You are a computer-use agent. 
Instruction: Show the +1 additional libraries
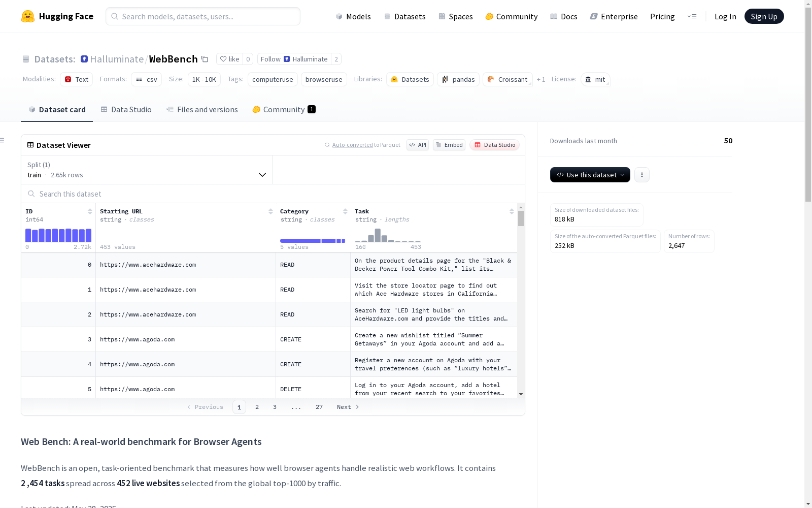pyautogui.click(x=541, y=79)
